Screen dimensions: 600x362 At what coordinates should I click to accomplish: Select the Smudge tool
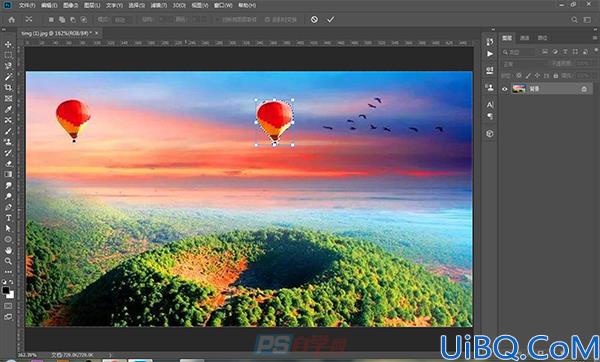(x=8, y=185)
